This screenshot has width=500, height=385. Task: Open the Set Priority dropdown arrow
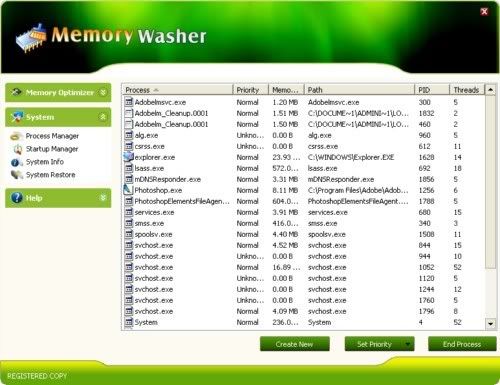[408, 344]
